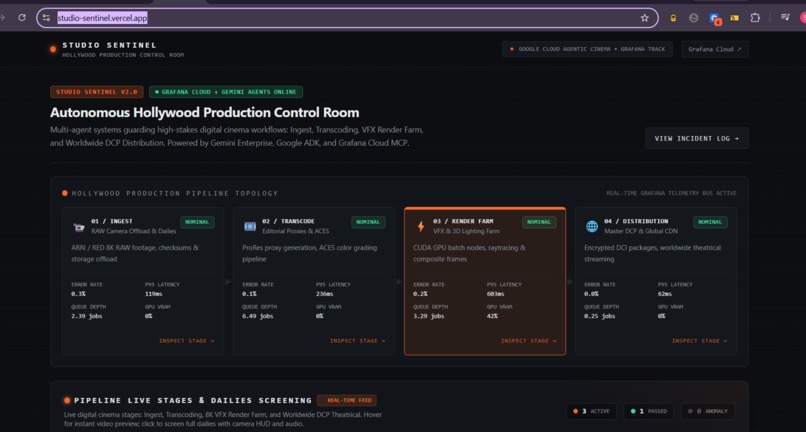The image size is (806, 432).
Task: Select the 0 Anomaly filter chip
Action: [707, 411]
